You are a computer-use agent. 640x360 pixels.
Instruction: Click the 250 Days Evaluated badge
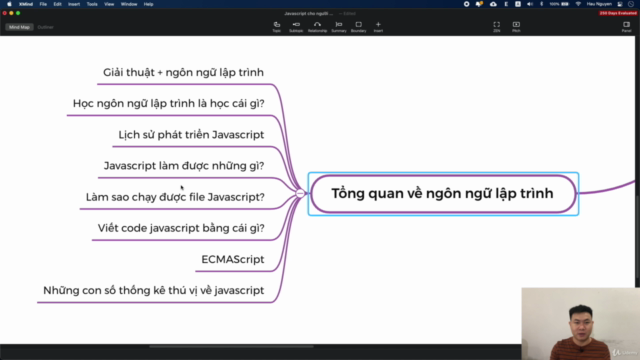pos(618,13)
